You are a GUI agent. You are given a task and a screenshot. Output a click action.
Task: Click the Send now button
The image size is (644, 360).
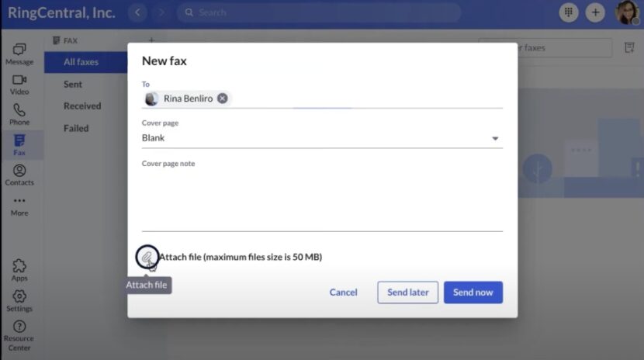[473, 292]
